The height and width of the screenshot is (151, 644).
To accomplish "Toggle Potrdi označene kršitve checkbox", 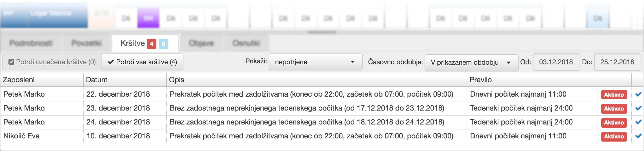I will point(11,62).
